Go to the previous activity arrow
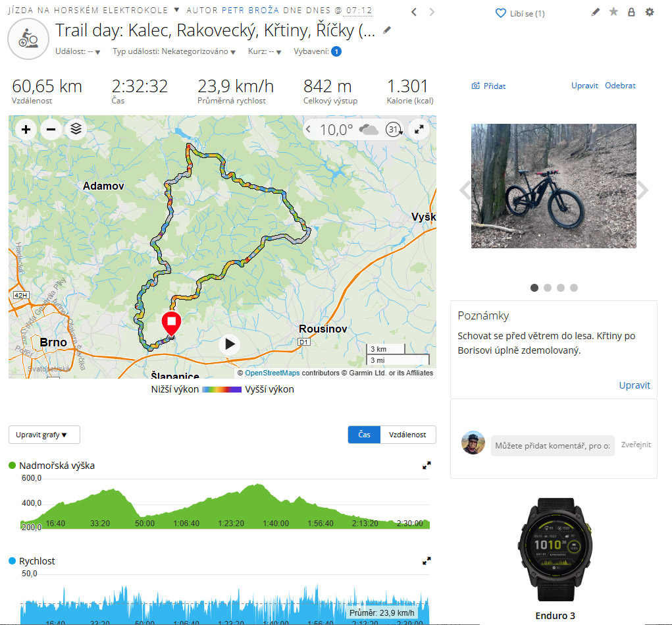 click(413, 12)
